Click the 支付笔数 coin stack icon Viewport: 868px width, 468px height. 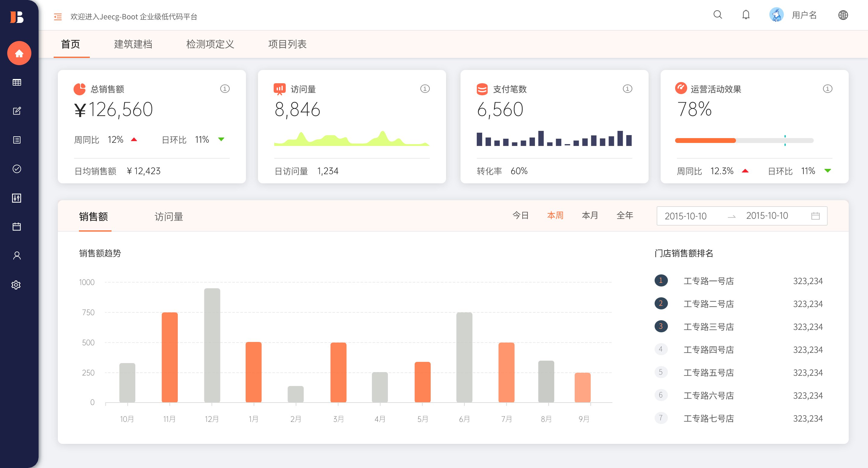click(x=482, y=89)
